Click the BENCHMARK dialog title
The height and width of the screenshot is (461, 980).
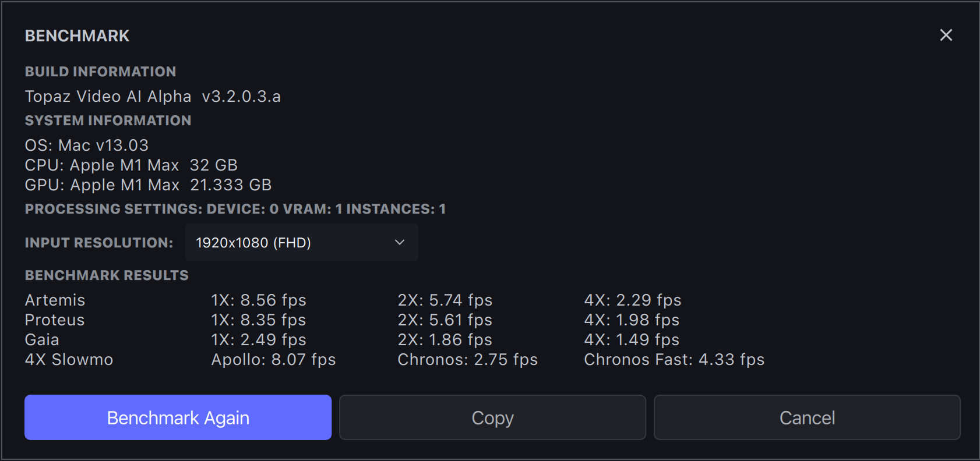[x=77, y=36]
